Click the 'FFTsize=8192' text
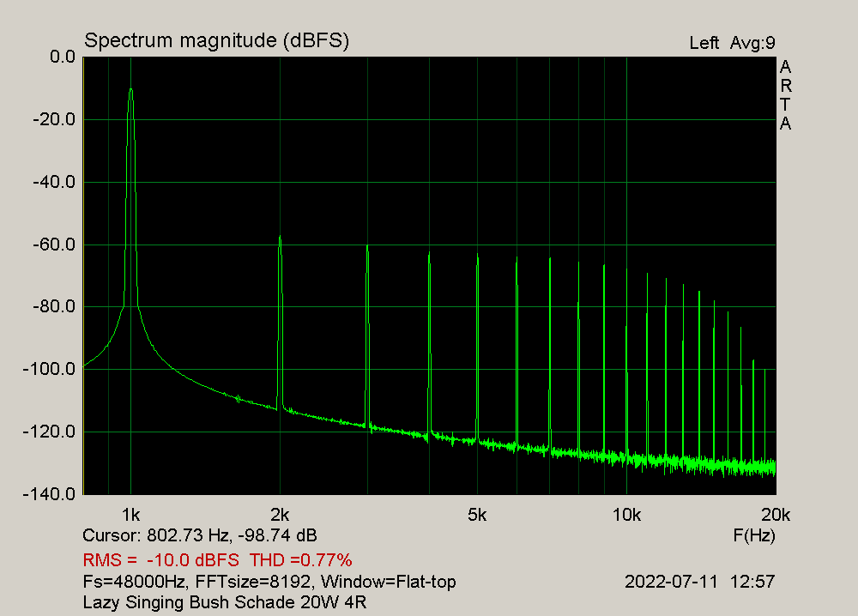Image resolution: width=858 pixels, height=616 pixels. [x=252, y=582]
